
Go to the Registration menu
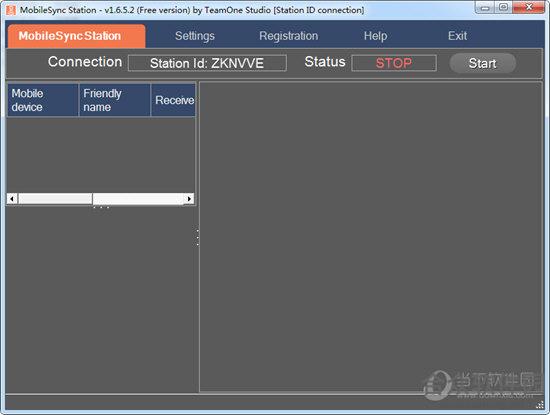point(288,36)
